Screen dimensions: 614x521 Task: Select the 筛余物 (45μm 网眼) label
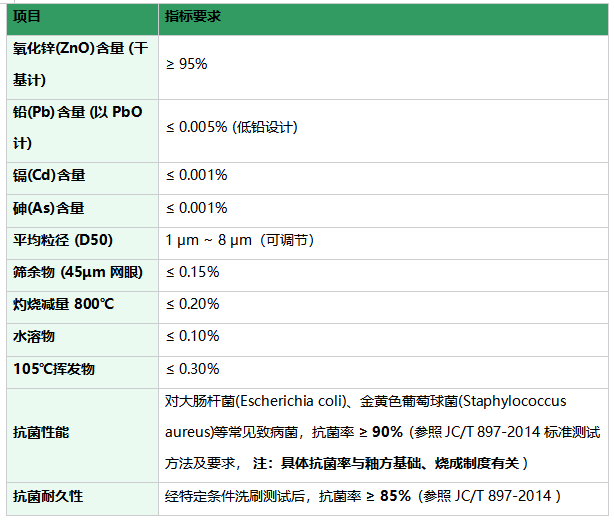(x=78, y=272)
